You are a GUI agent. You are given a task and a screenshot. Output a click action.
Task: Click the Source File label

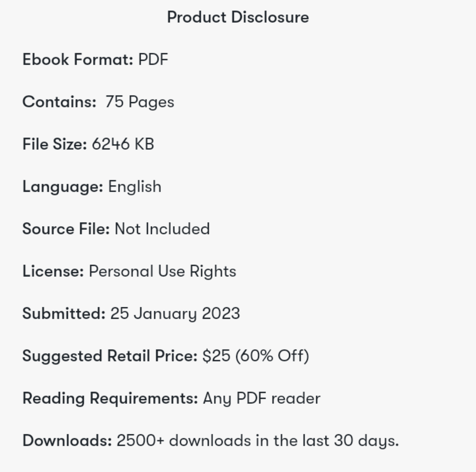(66, 229)
